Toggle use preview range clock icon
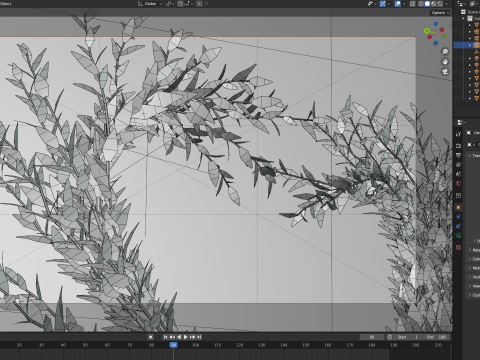 pyautogui.click(x=389, y=337)
